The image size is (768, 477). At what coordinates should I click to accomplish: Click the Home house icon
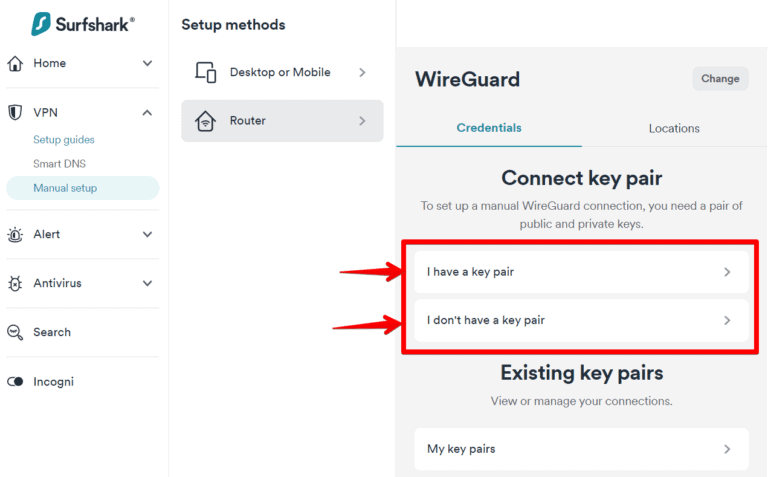tap(15, 64)
